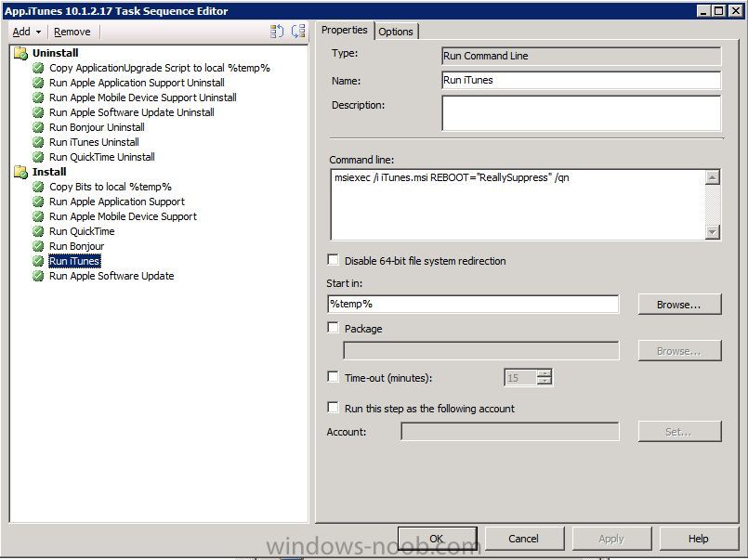Click check icon beside selected Run iTunes step
Image resolution: width=748 pixels, height=560 pixels.
point(38,261)
